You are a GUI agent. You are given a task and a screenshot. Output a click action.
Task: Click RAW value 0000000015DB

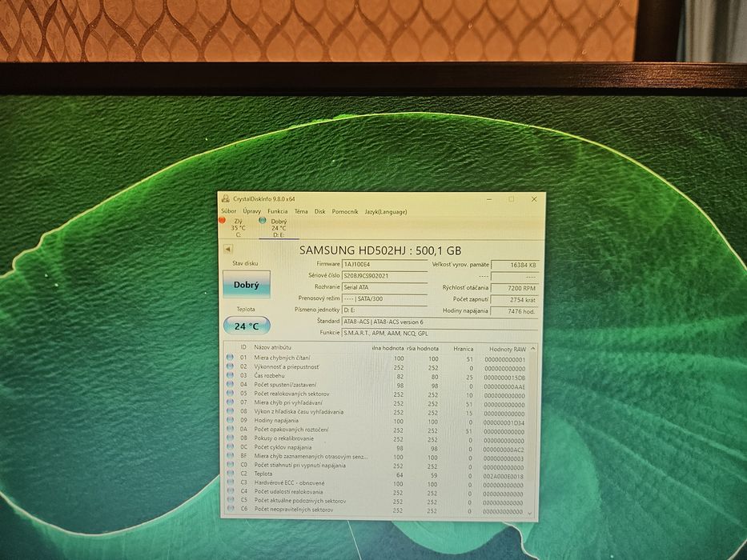click(x=504, y=378)
